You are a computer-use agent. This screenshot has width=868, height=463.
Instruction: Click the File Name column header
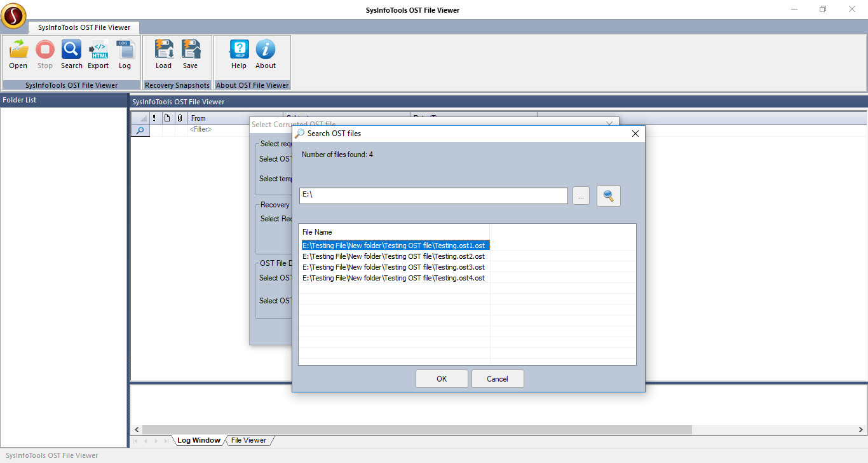(394, 232)
